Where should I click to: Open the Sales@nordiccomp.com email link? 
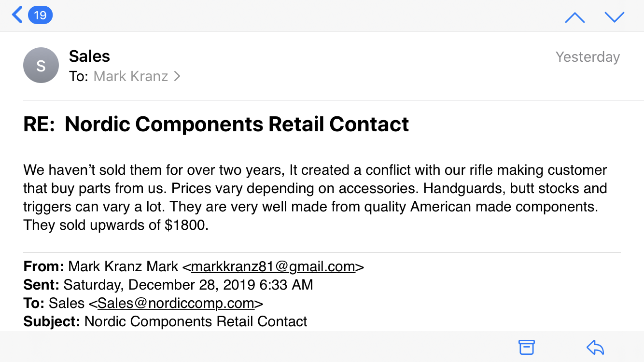(x=176, y=303)
